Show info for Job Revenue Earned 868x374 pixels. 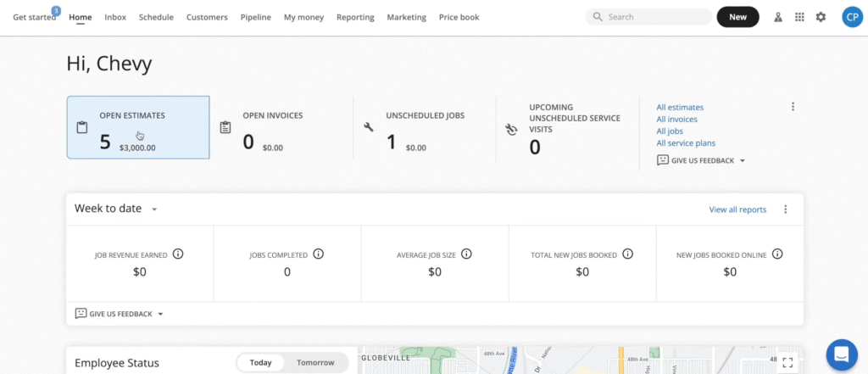[x=178, y=254]
